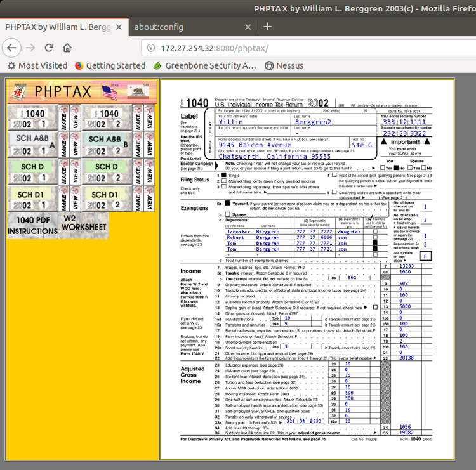Click VIEW next to SCH D page 1
Viewport: 476px width, 470px height.
76,172
